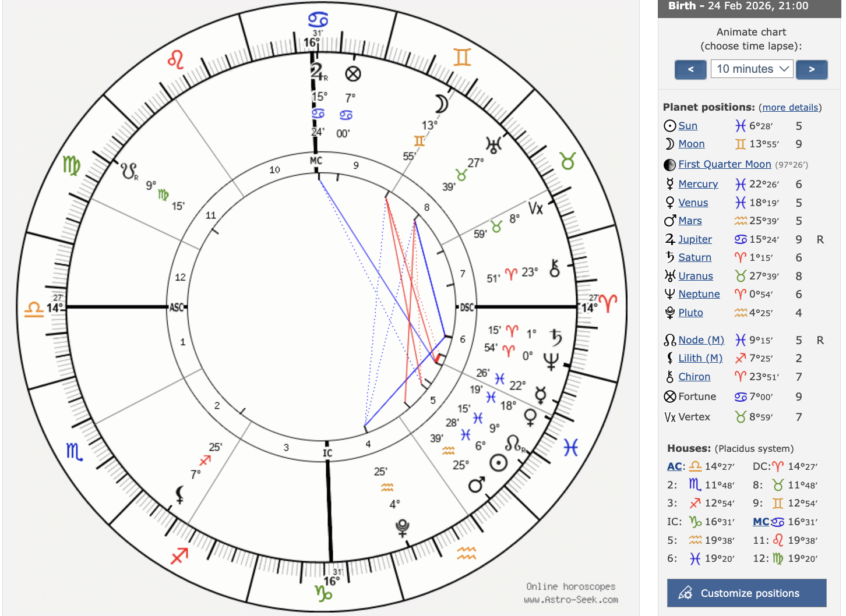Click the Lilith (M) link
This screenshot has width=846, height=616.
700,358
